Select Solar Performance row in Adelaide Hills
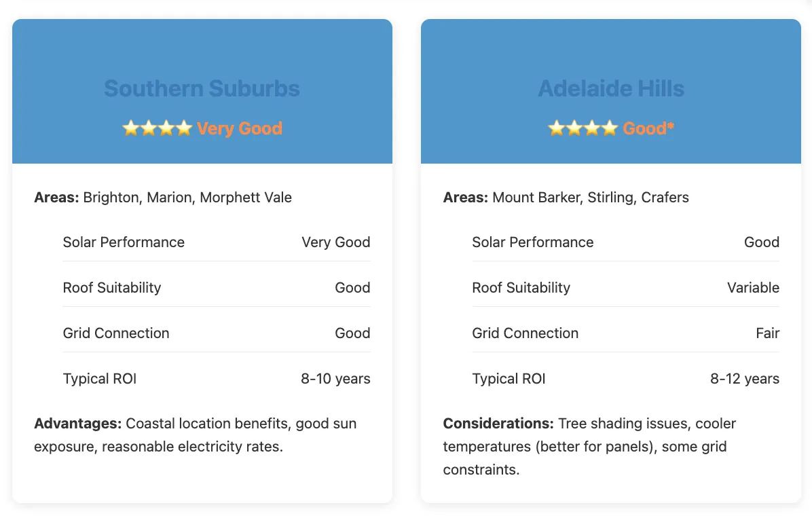This screenshot has width=812, height=516. 625,242
